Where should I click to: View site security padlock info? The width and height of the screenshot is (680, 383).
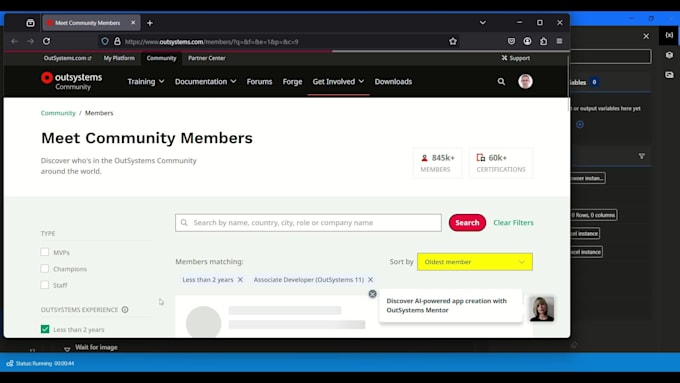click(117, 41)
